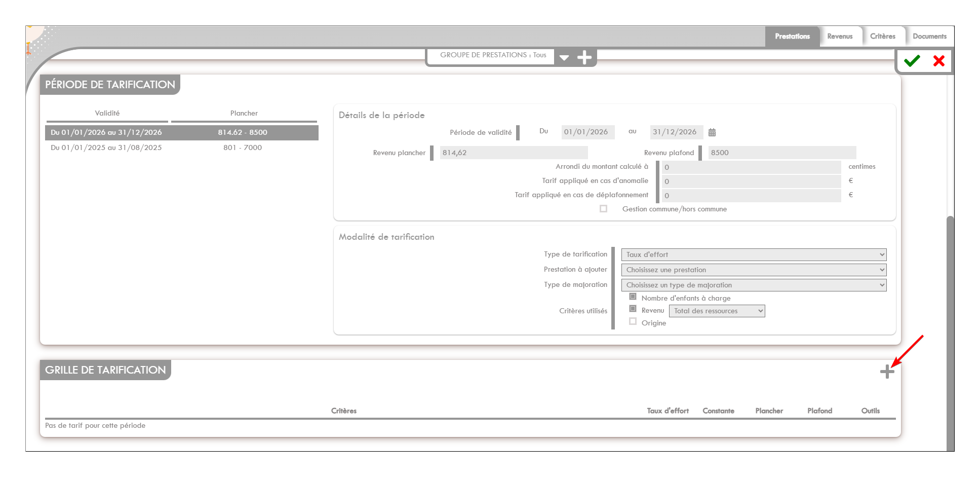Click the Revenu plancher input field
The width and height of the screenshot is (980, 477).
pyautogui.click(x=513, y=153)
